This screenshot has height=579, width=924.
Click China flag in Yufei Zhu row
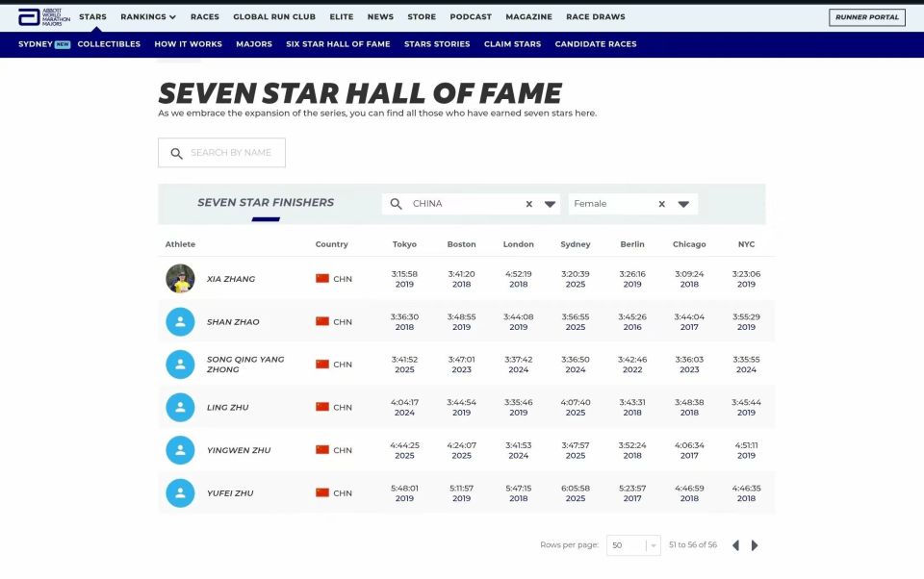[322, 492]
